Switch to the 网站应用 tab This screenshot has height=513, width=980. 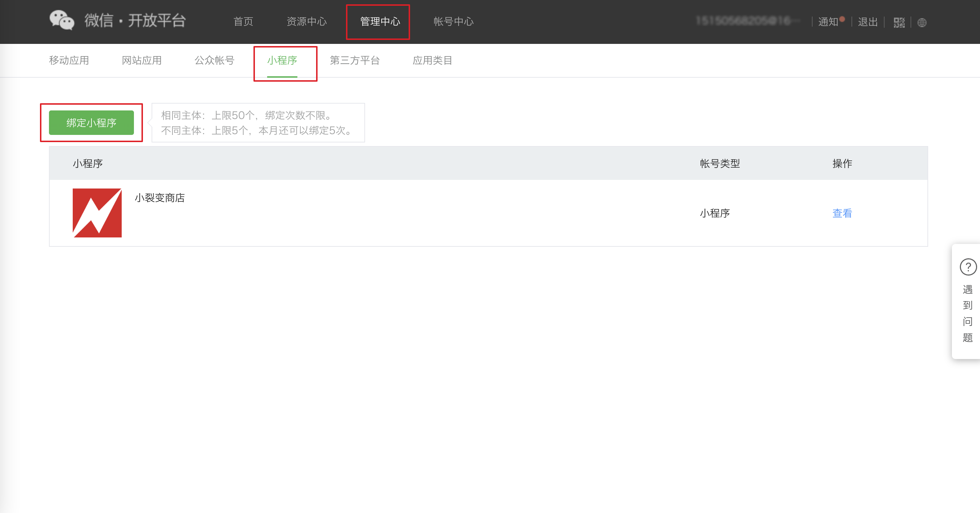tap(141, 60)
